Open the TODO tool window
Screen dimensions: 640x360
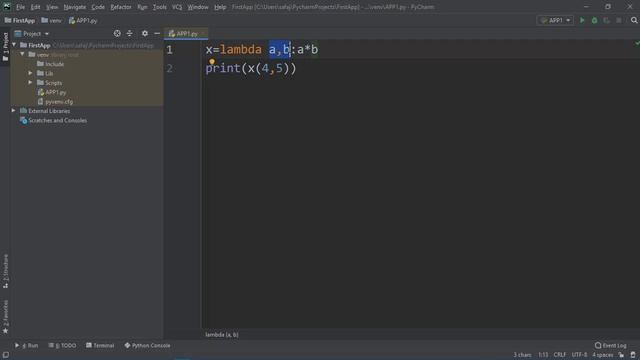[62, 345]
